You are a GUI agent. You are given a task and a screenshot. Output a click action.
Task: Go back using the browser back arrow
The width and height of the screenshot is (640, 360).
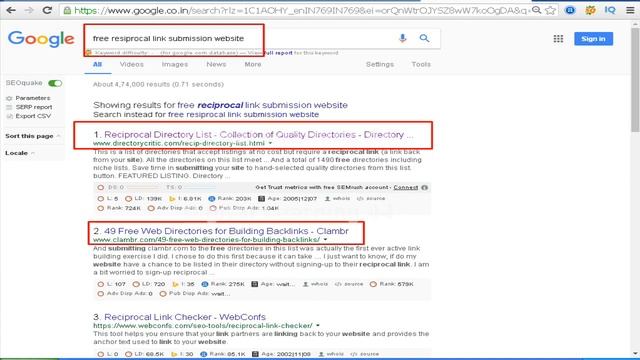[11, 10]
